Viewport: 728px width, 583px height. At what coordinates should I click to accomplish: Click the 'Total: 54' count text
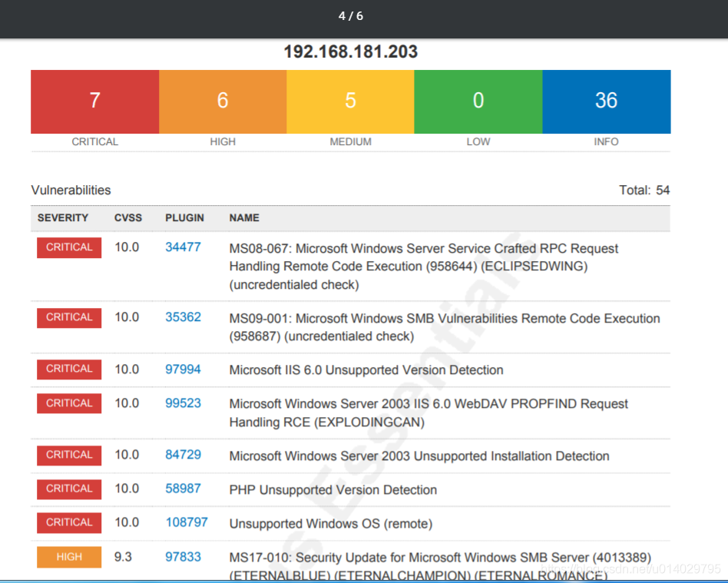[644, 190]
